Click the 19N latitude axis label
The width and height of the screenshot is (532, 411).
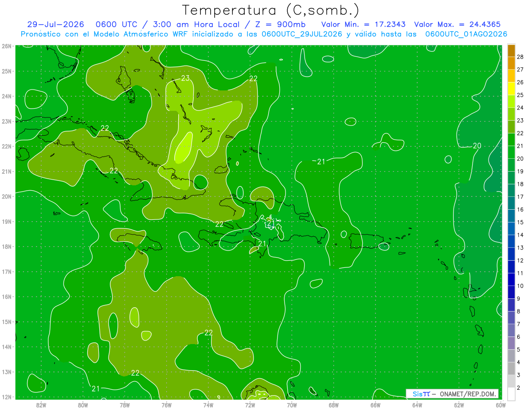(6, 221)
